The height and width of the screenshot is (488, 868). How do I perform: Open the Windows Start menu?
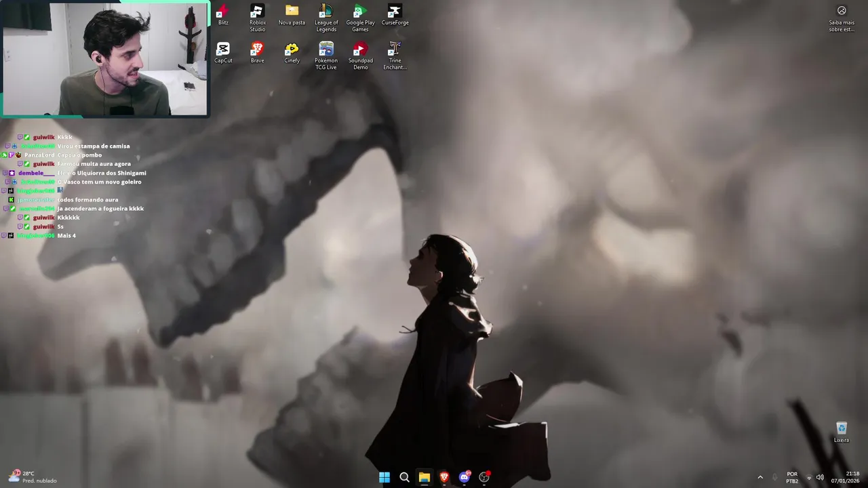point(384,477)
